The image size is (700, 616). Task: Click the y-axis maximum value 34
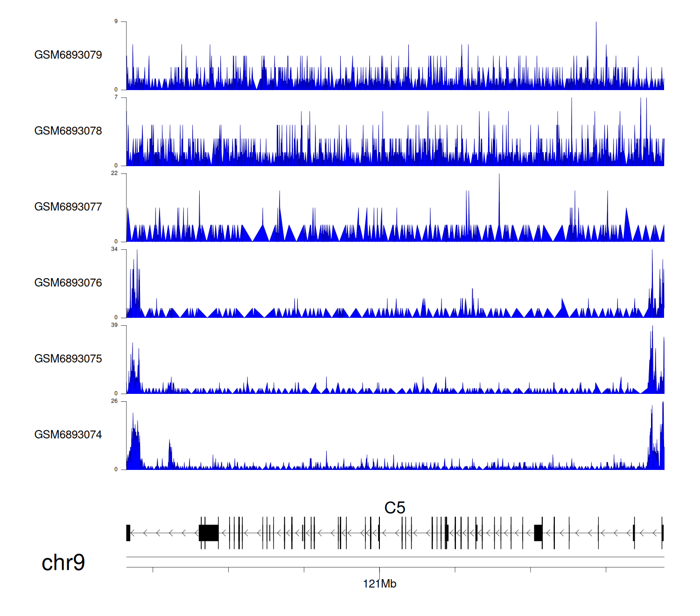coord(114,249)
